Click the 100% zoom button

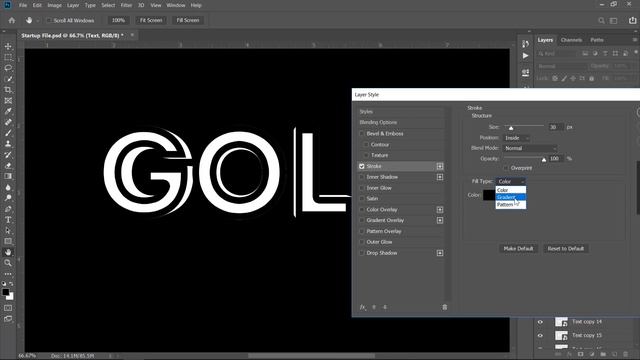(118, 20)
